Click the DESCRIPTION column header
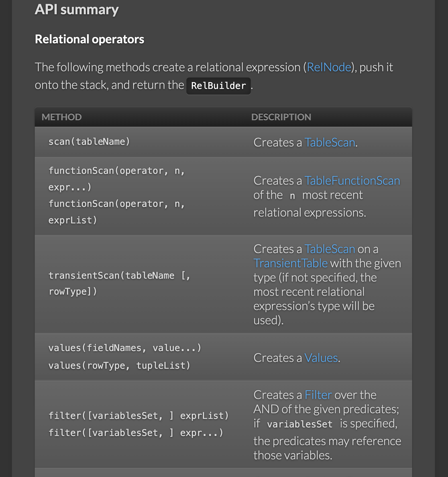Image resolution: width=448 pixels, height=477 pixels. 281,117
